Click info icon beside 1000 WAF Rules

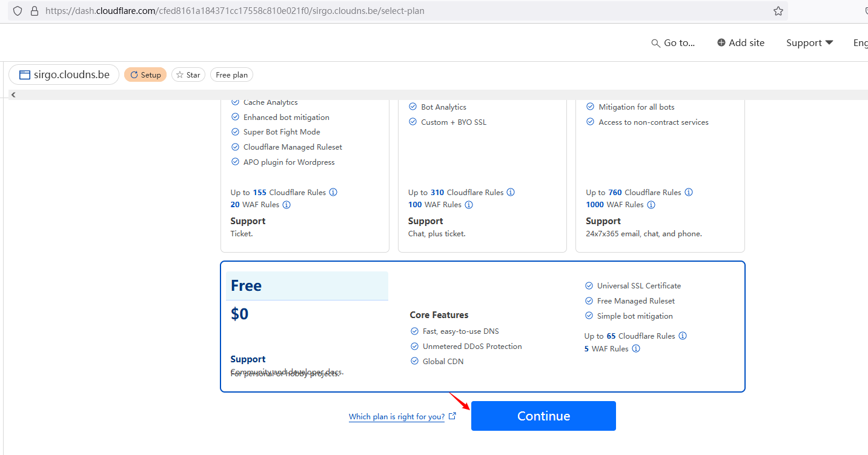[651, 205]
